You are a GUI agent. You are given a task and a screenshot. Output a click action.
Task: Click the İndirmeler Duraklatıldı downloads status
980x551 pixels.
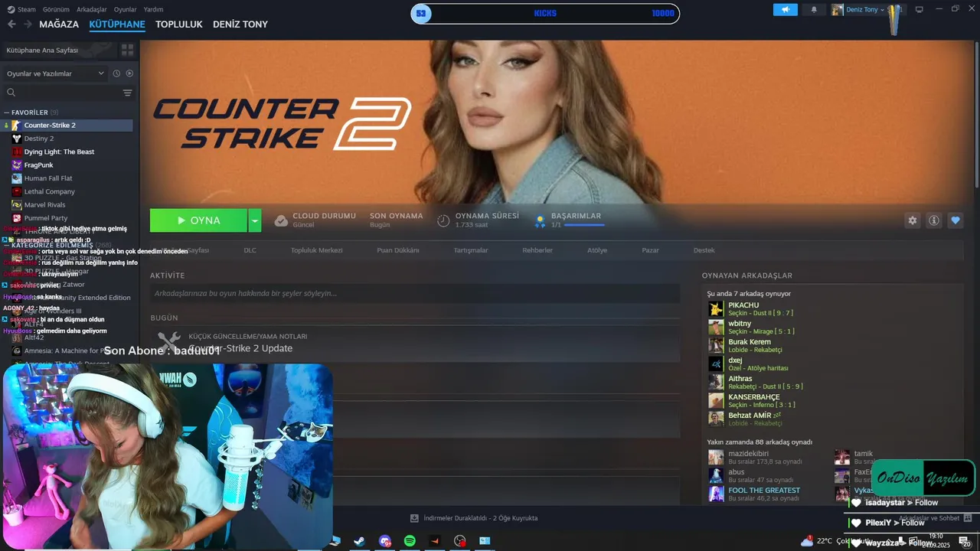pyautogui.click(x=474, y=518)
